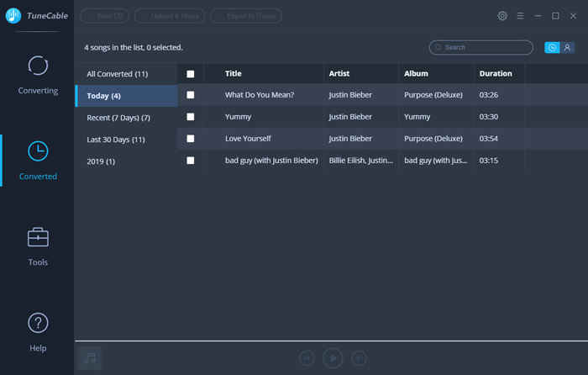This screenshot has height=375, width=588.
Task: Select the Love Yourself checkbox
Action: click(191, 138)
